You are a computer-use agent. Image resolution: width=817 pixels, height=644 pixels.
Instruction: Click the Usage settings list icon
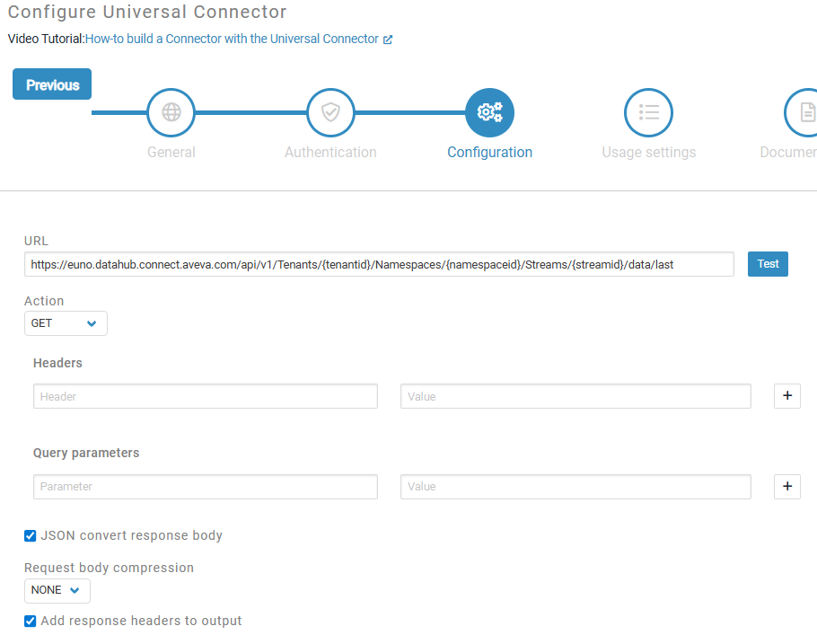[x=648, y=112]
